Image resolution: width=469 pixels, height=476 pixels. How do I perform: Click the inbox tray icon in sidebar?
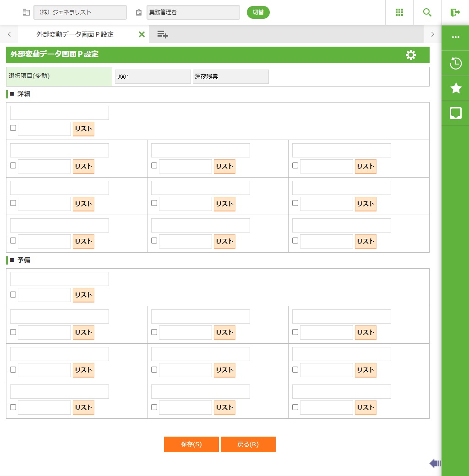[x=456, y=113]
